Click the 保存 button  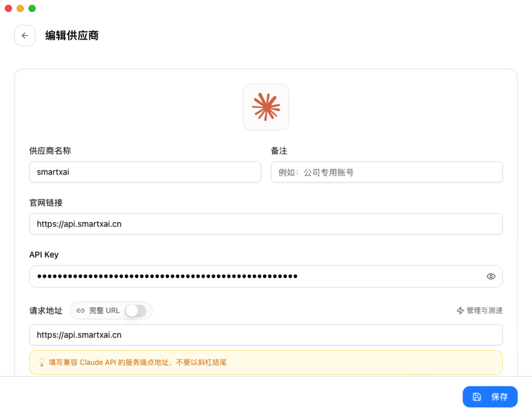[490, 397]
